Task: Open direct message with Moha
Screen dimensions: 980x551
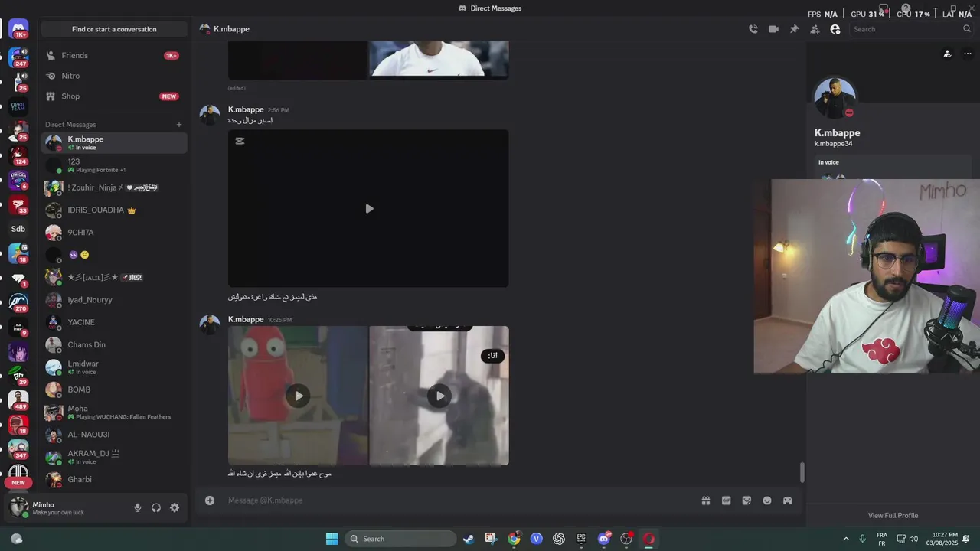Action: point(114,412)
